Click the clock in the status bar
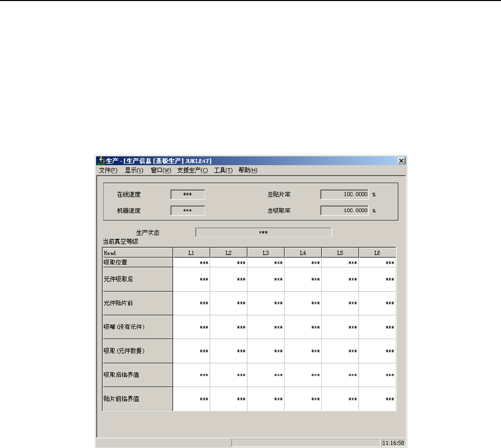Image resolution: width=501 pixels, height=448 pixels. tap(394, 443)
